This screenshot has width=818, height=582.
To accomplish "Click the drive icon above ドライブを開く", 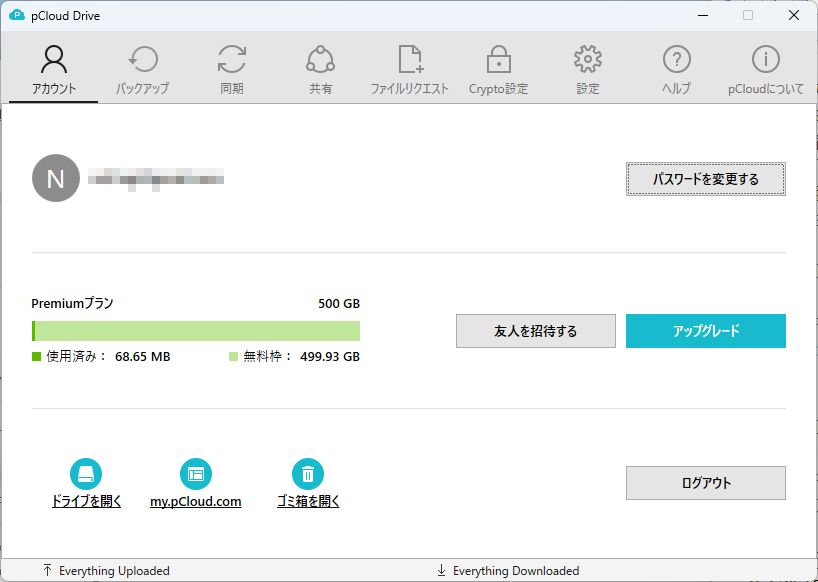I will pos(86,474).
